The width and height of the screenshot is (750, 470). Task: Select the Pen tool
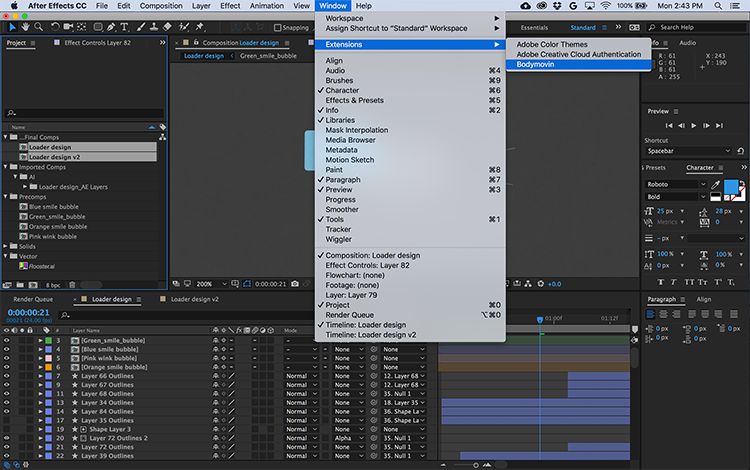click(111, 27)
